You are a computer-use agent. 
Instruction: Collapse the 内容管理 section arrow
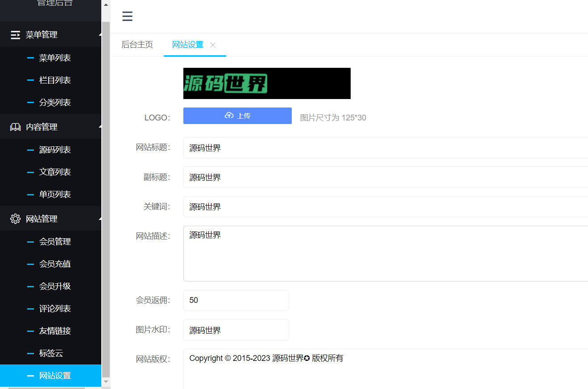coord(99,127)
